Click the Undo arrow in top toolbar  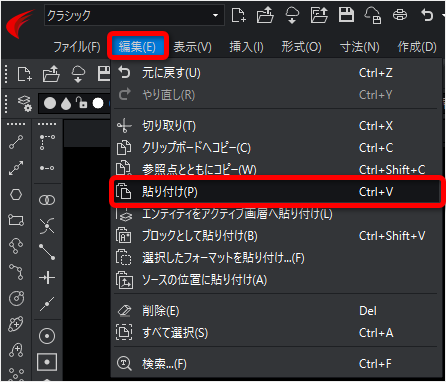(427, 15)
